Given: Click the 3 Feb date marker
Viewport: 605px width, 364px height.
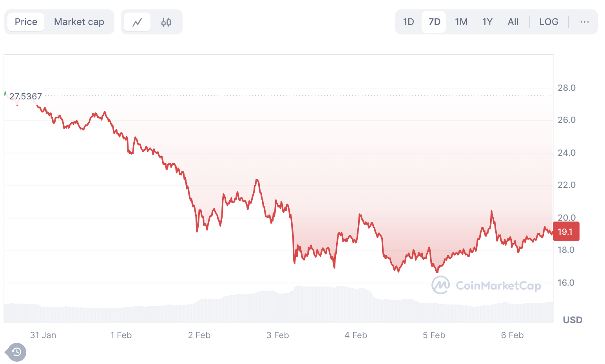Looking at the screenshot, I should point(277,335).
